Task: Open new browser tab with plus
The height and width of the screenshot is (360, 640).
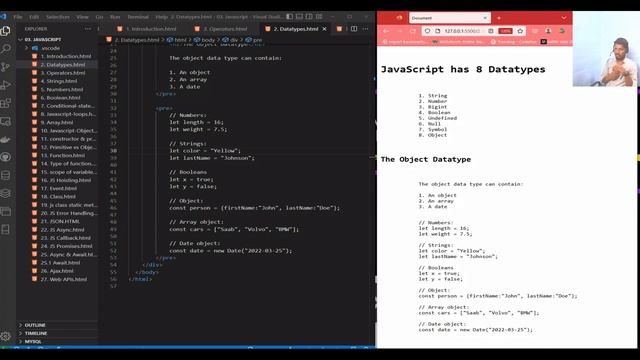Action: pos(499,18)
